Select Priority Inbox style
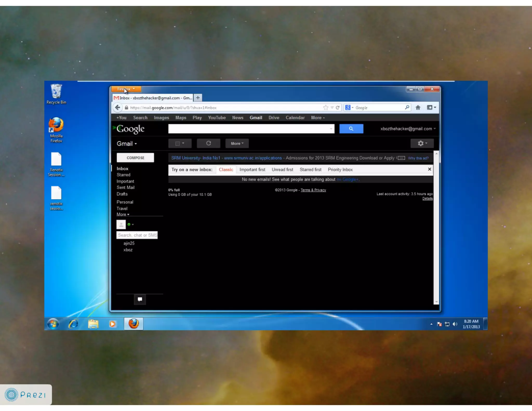This screenshot has height=411, width=532. pyautogui.click(x=340, y=170)
